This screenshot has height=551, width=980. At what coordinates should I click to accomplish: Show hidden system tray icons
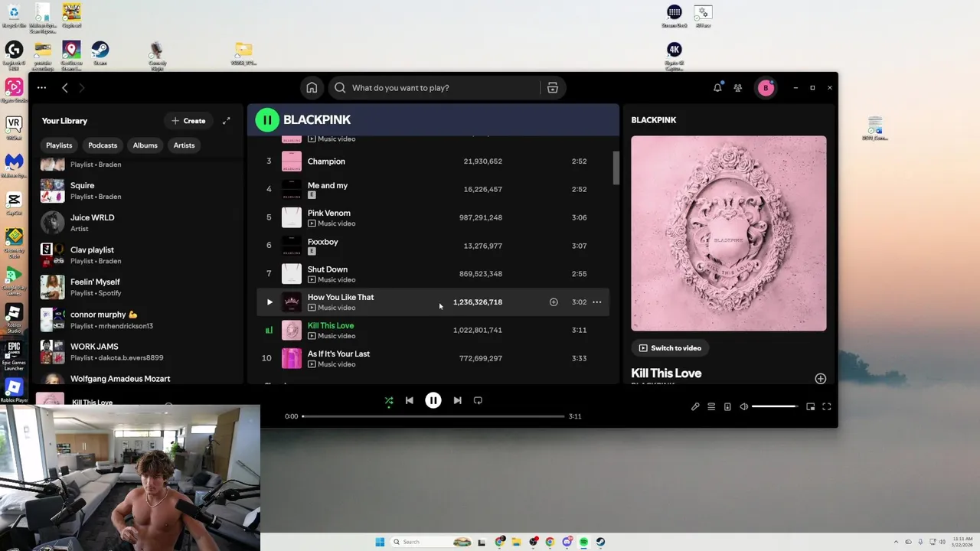pyautogui.click(x=896, y=542)
